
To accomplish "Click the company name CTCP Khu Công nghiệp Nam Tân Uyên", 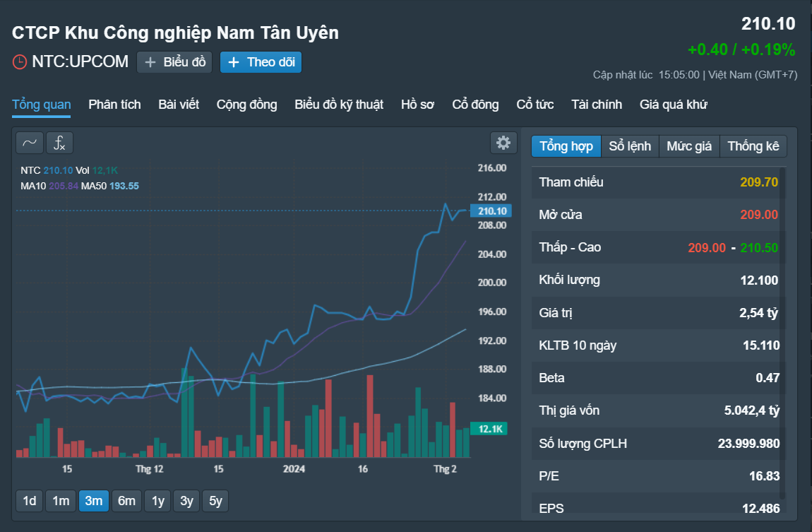I will [175, 32].
